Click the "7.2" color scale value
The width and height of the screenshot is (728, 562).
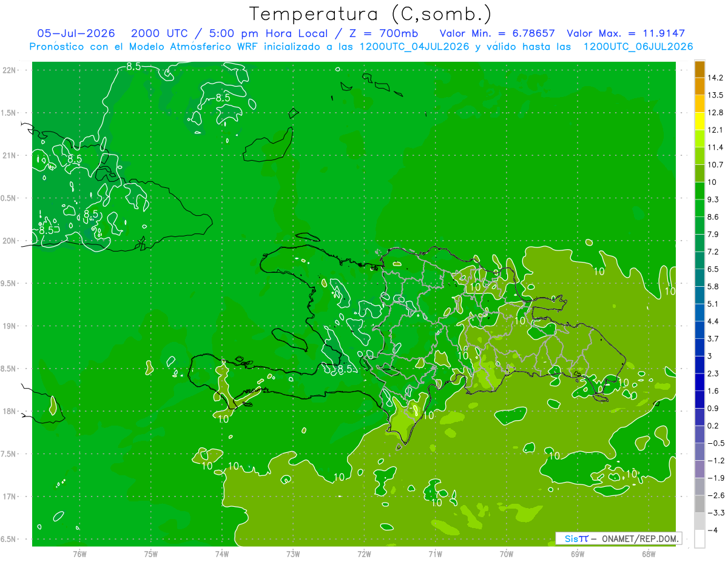point(713,252)
